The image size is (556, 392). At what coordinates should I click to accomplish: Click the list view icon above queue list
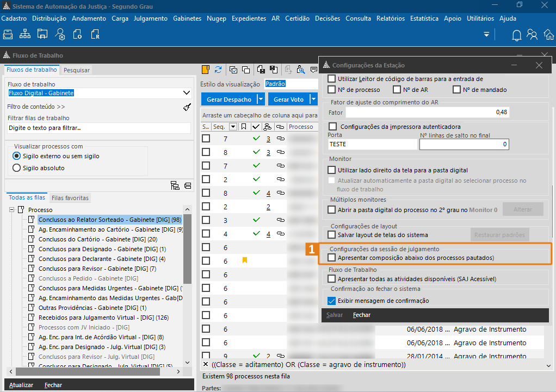(x=188, y=186)
